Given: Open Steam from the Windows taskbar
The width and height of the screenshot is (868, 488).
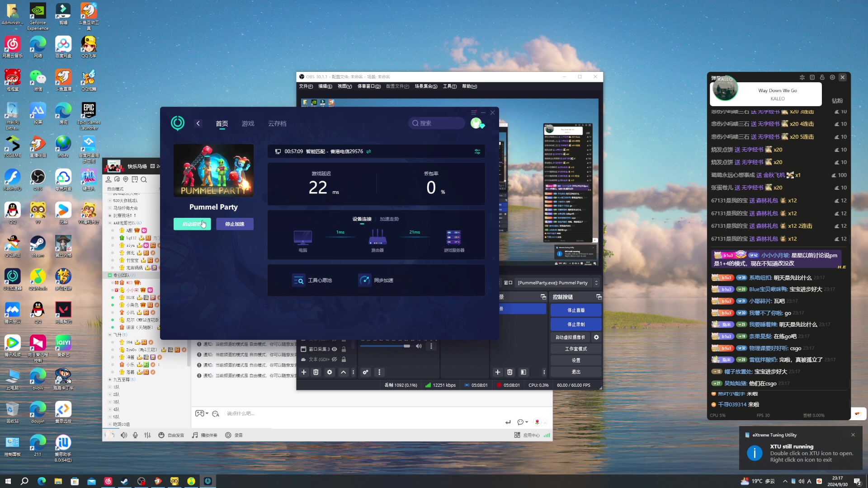Looking at the screenshot, I should coord(125,481).
